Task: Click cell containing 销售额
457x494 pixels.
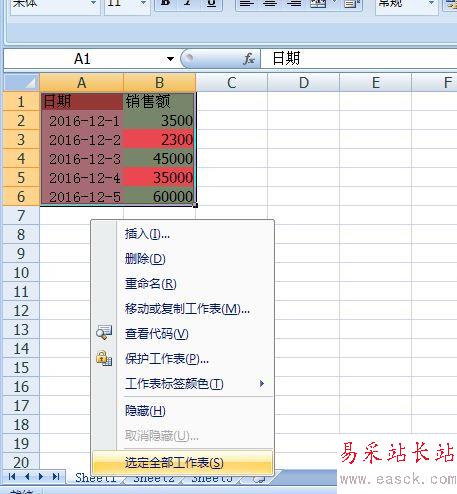Action: [x=159, y=101]
